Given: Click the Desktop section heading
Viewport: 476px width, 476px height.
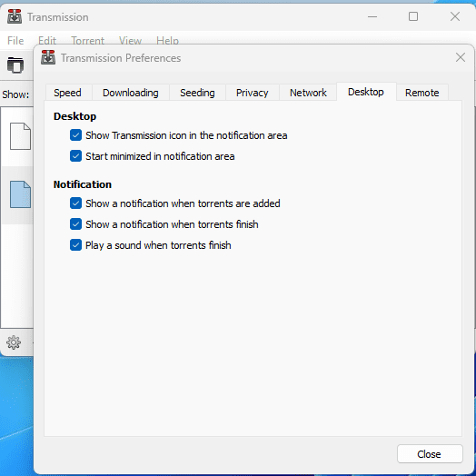Looking at the screenshot, I should tap(74, 116).
